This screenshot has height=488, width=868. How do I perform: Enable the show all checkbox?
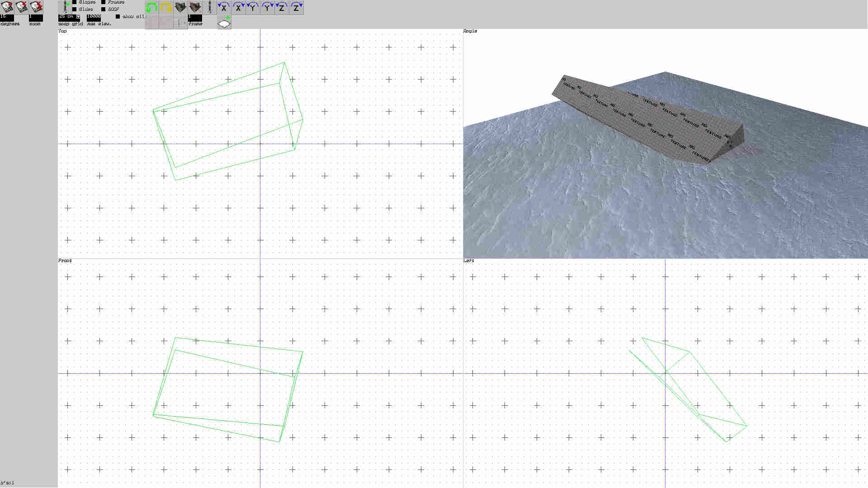point(118,16)
